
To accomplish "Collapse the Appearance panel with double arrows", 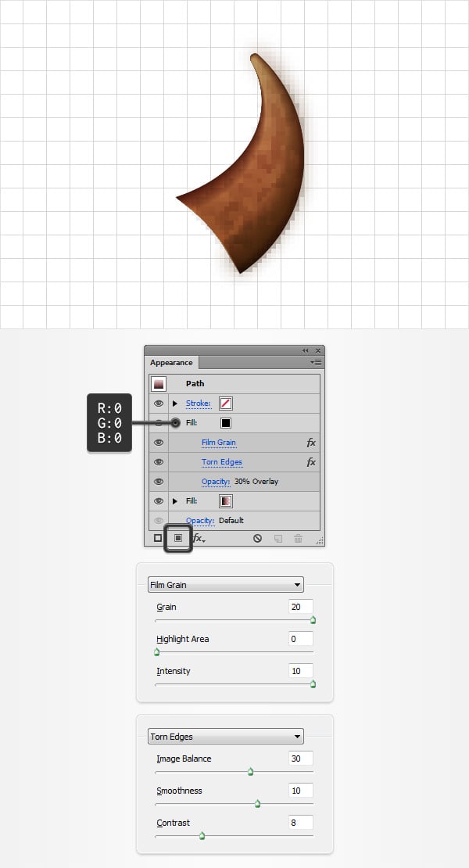I will point(306,350).
